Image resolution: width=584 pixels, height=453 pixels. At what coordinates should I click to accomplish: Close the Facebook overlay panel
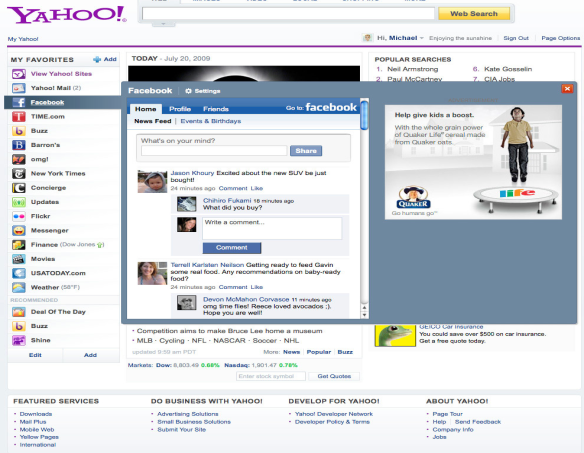tap(567, 89)
